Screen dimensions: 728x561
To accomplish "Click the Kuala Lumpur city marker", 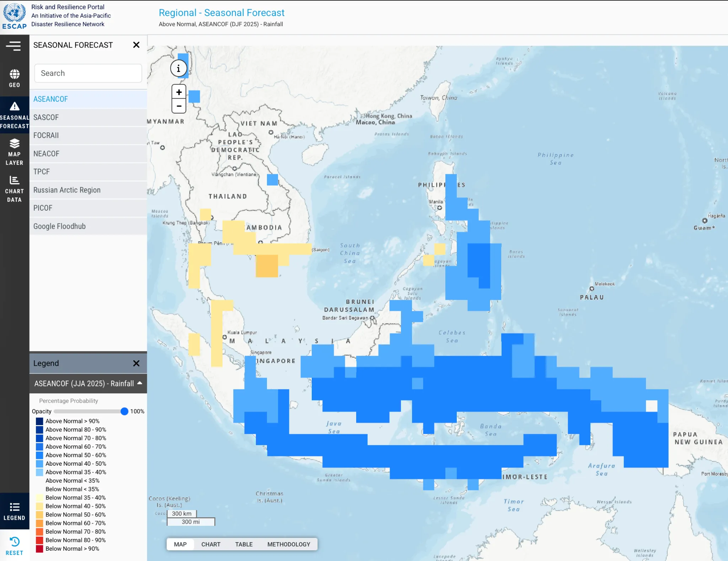I will (225, 337).
